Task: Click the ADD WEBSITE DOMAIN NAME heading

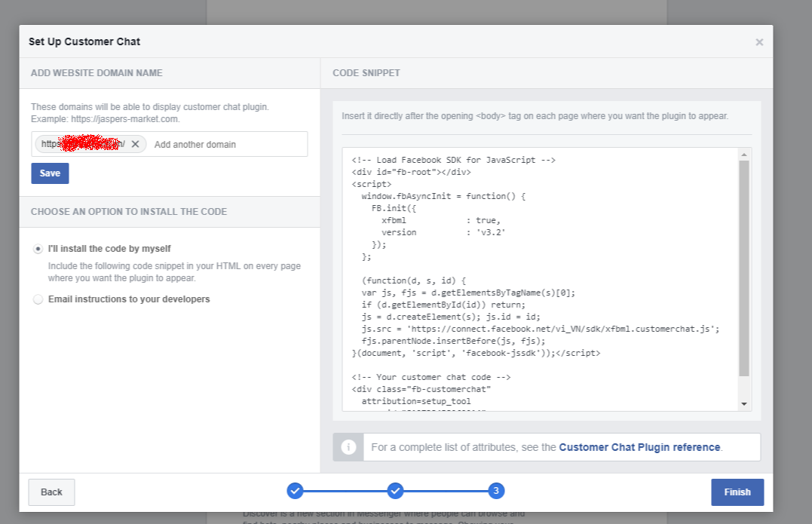Action: pyautogui.click(x=97, y=73)
